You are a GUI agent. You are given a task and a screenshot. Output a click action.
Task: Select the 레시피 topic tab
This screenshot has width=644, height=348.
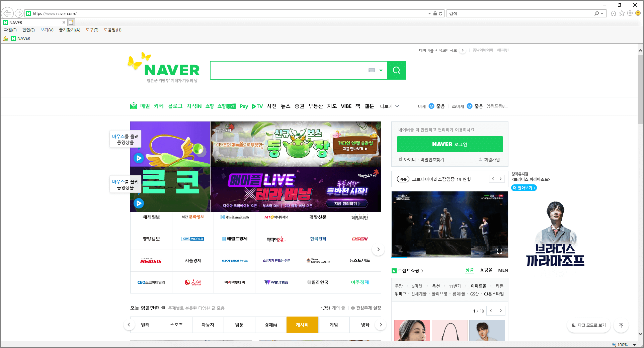pos(302,325)
